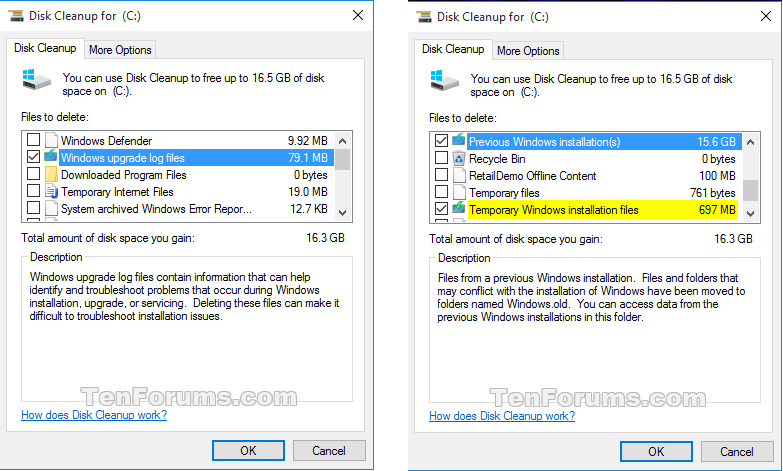The width and height of the screenshot is (783, 471).
Task: Click System archived Windows Error Reporting icon
Action: click(51, 208)
